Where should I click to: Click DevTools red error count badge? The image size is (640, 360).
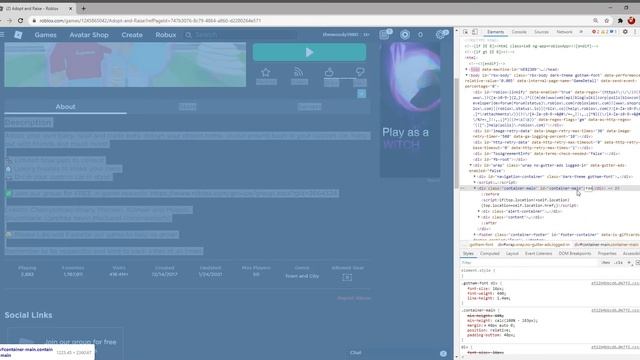pos(595,32)
